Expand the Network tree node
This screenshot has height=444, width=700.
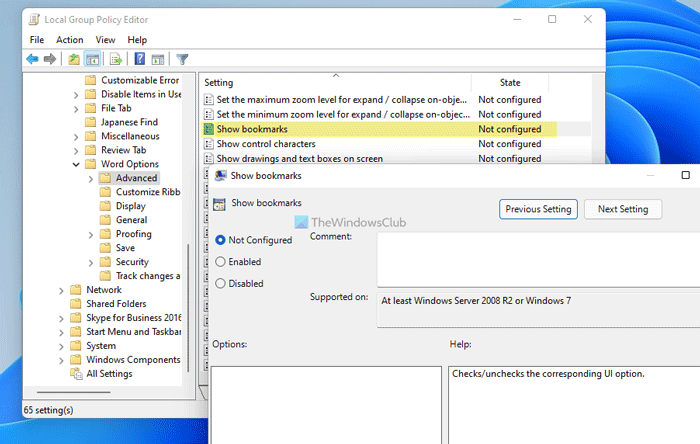pyautogui.click(x=61, y=290)
